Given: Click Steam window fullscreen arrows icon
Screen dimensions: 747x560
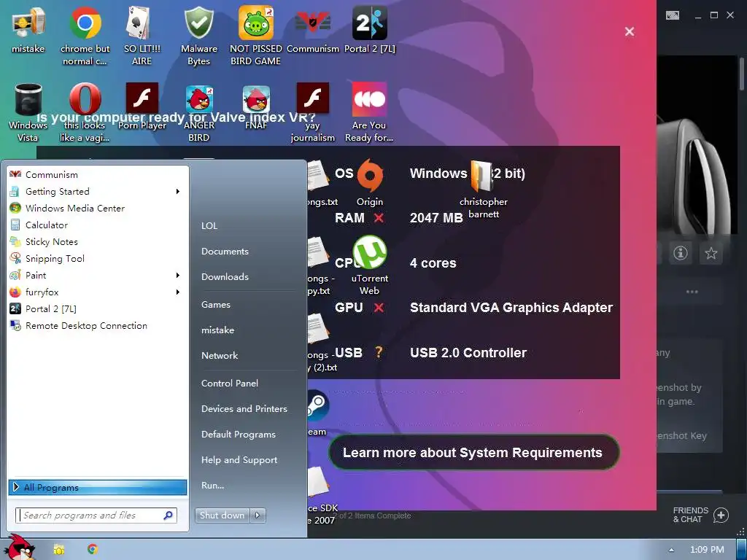Looking at the screenshot, I should point(672,15).
